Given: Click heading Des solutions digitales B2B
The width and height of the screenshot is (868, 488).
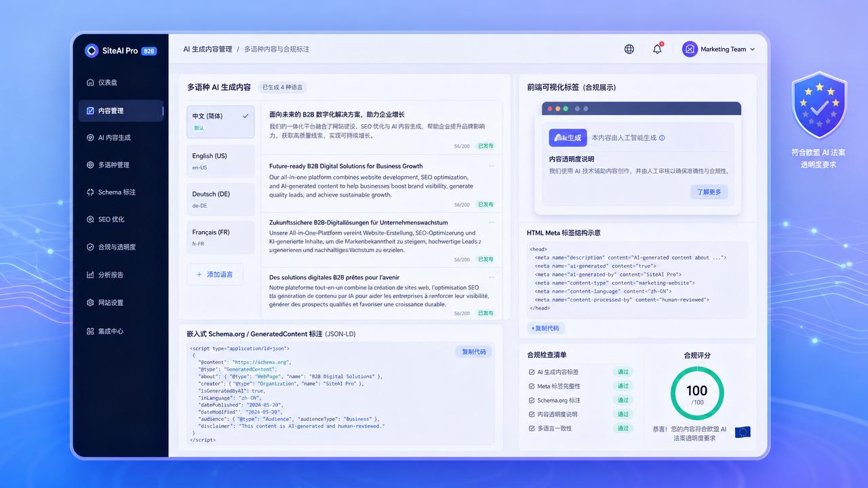Looking at the screenshot, I should (334, 277).
